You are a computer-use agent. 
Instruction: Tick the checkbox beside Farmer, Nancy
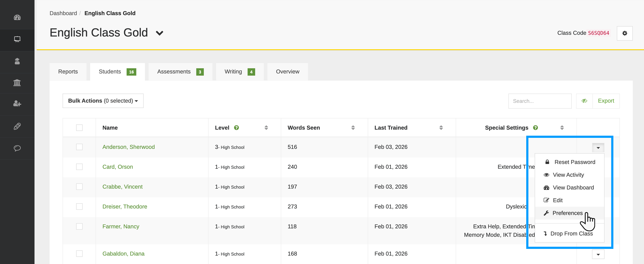[79, 226]
